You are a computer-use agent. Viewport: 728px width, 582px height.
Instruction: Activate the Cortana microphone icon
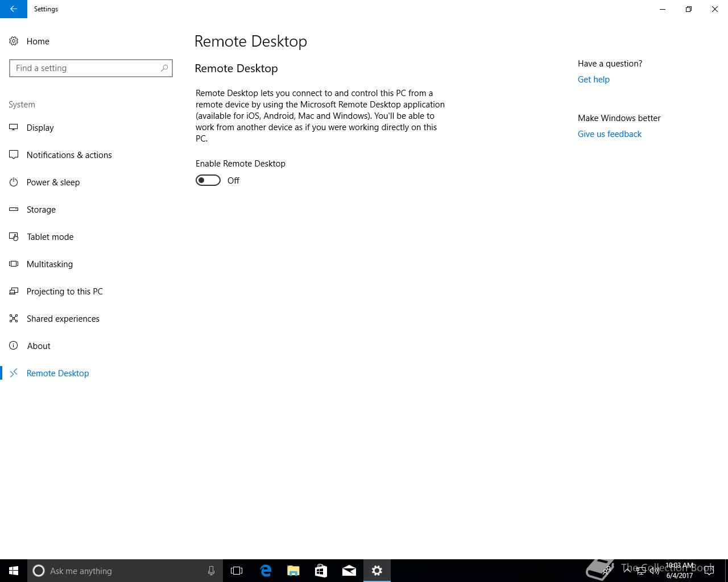coord(211,571)
